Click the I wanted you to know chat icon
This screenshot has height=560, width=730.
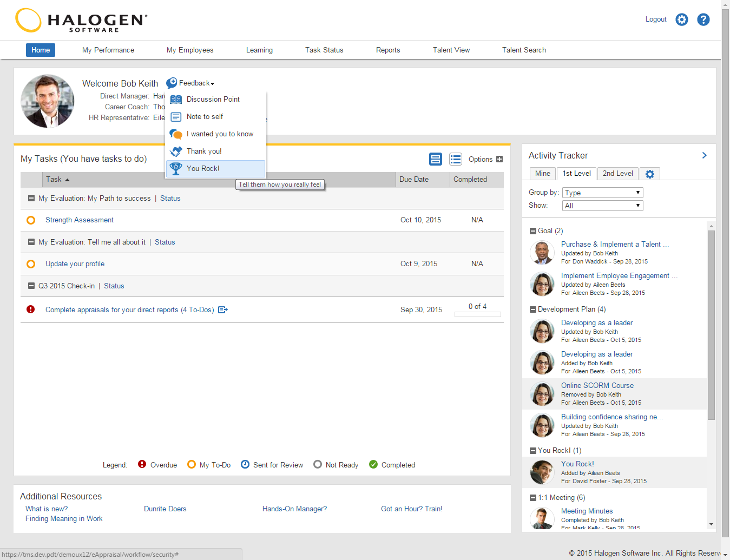click(176, 134)
